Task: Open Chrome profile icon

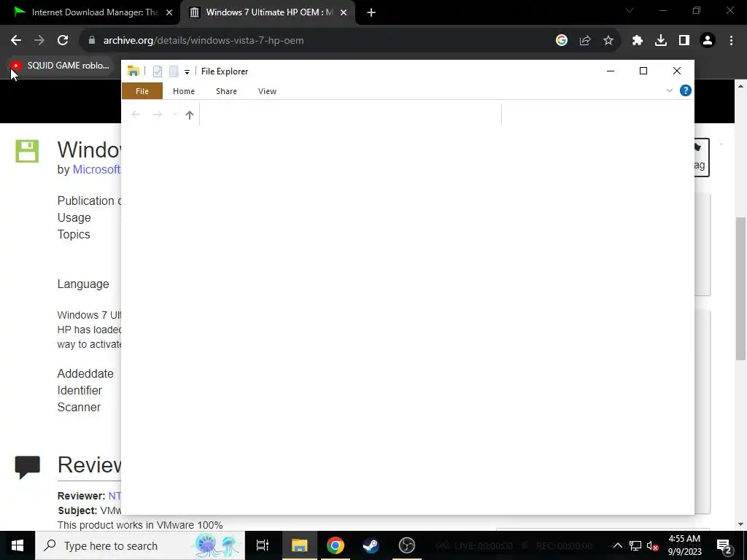Action: click(x=708, y=41)
